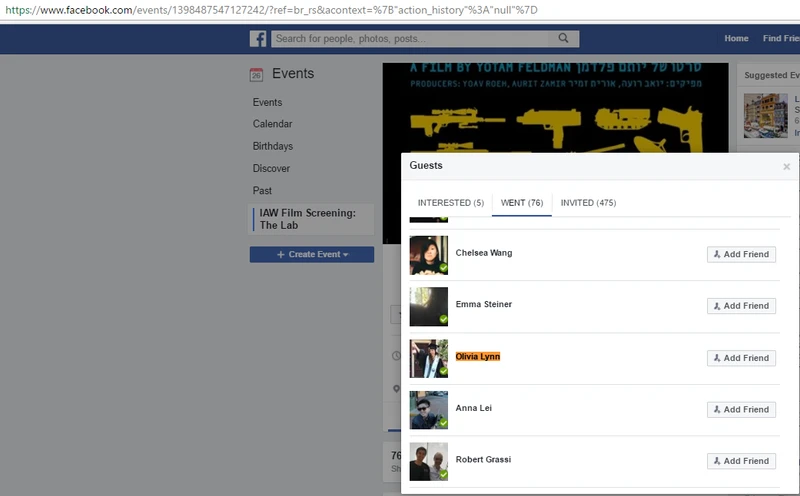The width and height of the screenshot is (800, 496).
Task: Select IAW Film Screening: The Lab item
Action: coord(311,219)
